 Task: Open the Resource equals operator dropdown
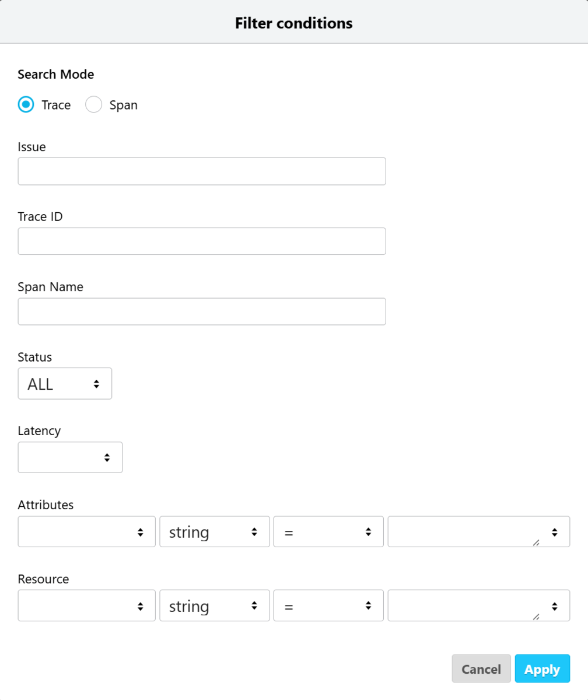click(328, 605)
